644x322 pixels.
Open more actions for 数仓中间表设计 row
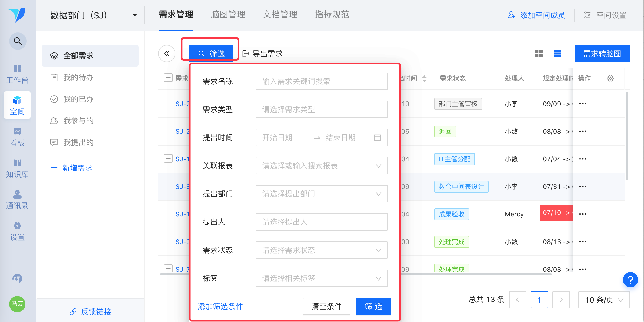[x=583, y=186]
